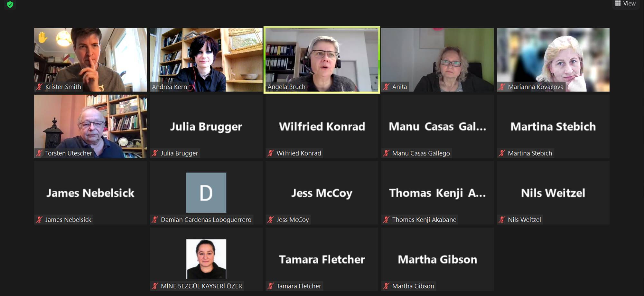Click Krister Smith's raised hand icon
This screenshot has width=644, height=296.
[42, 38]
